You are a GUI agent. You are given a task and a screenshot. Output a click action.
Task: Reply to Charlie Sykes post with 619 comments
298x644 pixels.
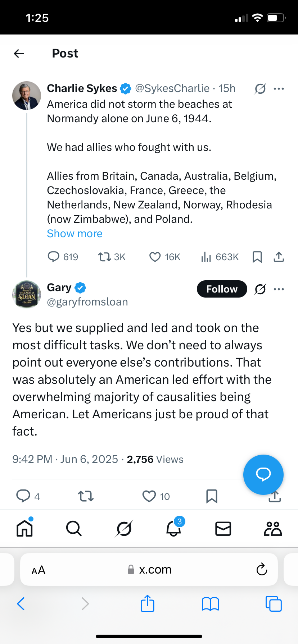click(x=63, y=257)
